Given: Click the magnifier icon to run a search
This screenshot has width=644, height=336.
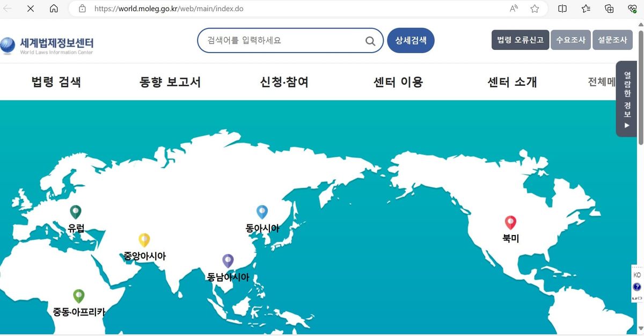Looking at the screenshot, I should [370, 40].
